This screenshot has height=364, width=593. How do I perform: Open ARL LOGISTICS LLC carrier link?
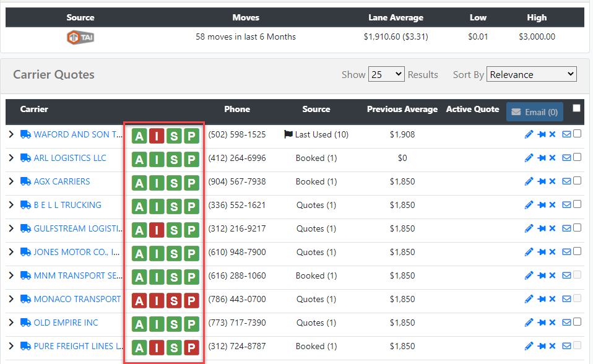(x=70, y=158)
